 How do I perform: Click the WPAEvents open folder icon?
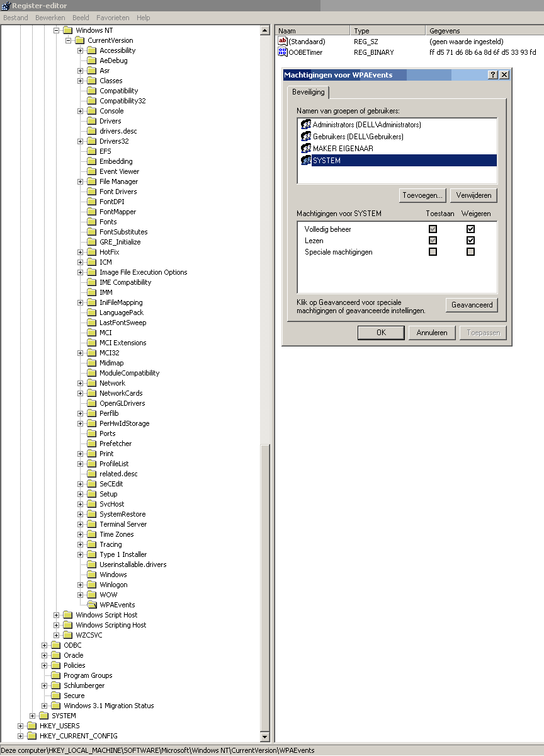[x=93, y=605]
